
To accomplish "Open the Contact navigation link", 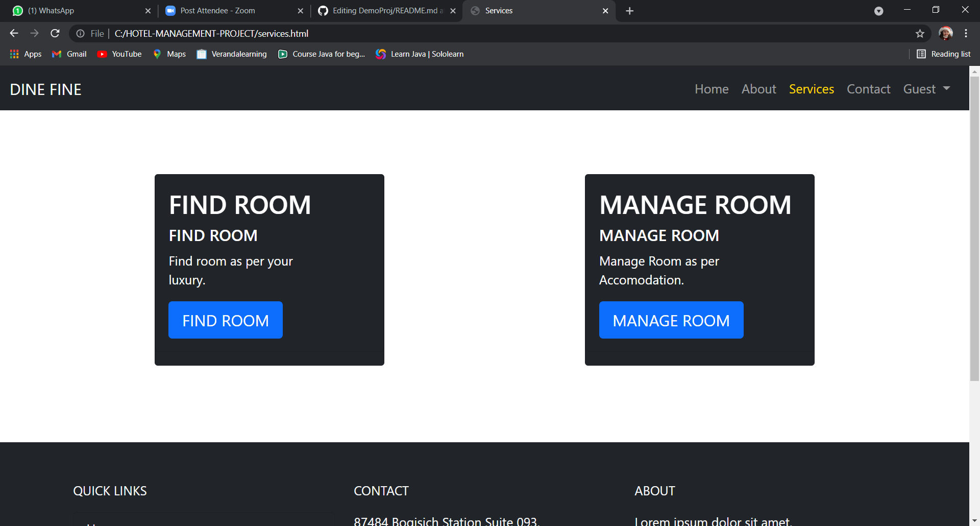I will [868, 89].
